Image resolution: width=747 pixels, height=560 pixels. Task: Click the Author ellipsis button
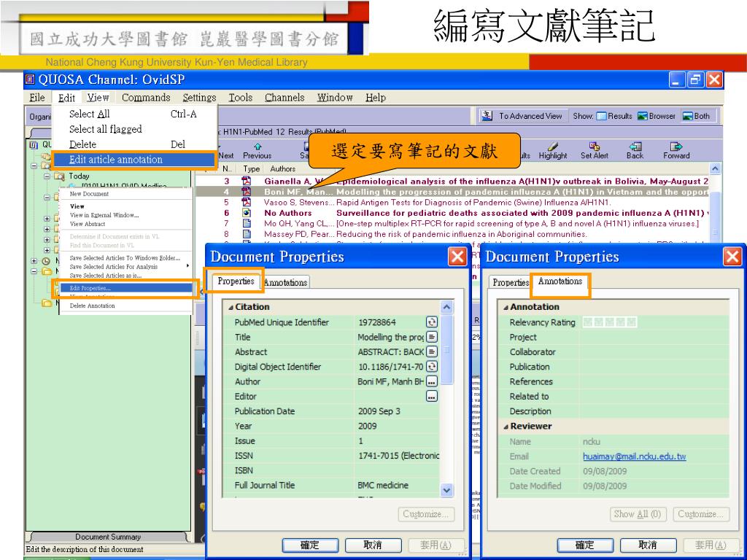(x=432, y=381)
